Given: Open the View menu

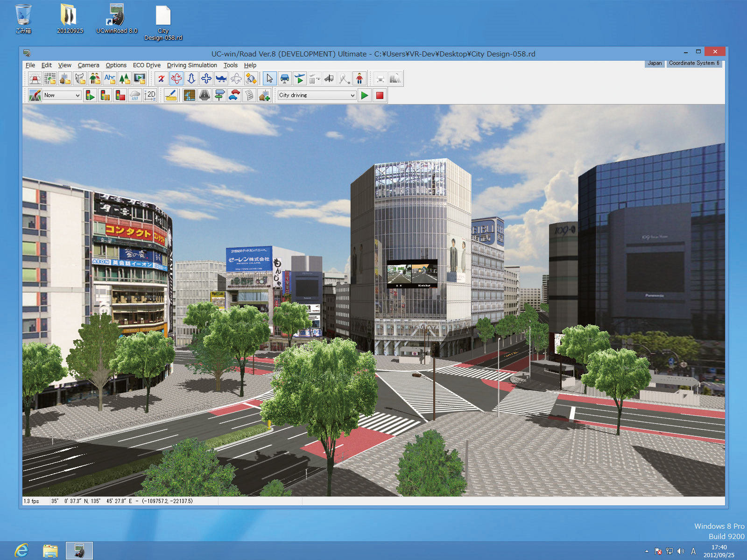Looking at the screenshot, I should pos(64,65).
